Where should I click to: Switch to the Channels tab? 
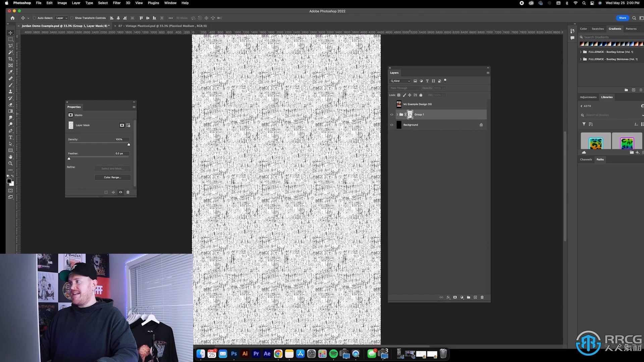(586, 159)
